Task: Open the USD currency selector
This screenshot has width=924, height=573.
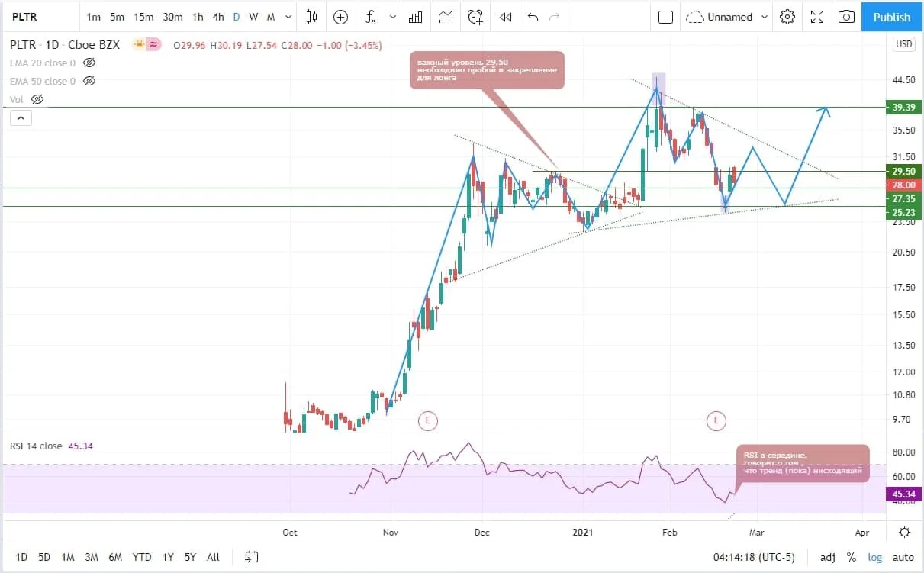Action: point(903,44)
